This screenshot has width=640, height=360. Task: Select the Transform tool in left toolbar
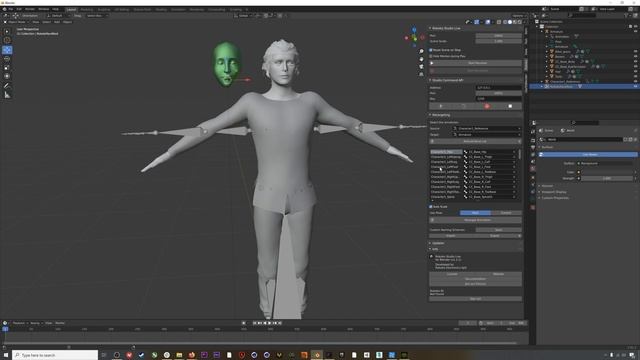tap(7, 76)
